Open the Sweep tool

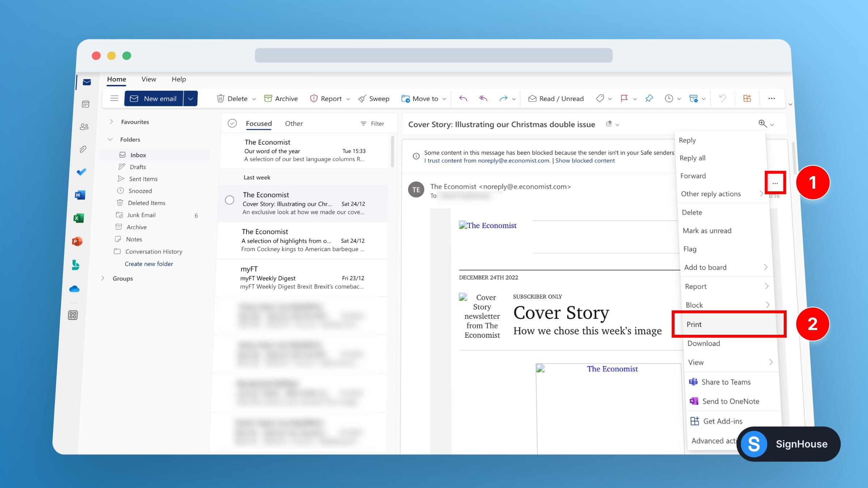click(x=374, y=98)
